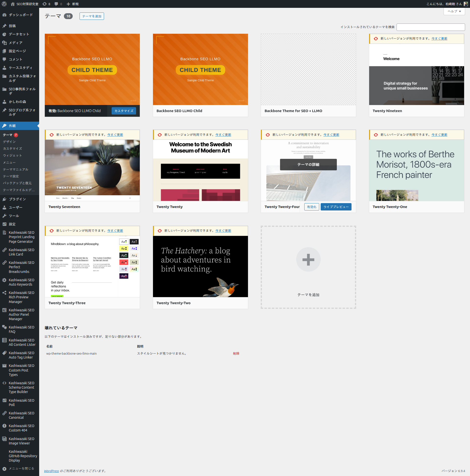The width and height of the screenshot is (470, 476).
Task: Click the ダッシュボード gauge icon
Action: tap(4, 15)
